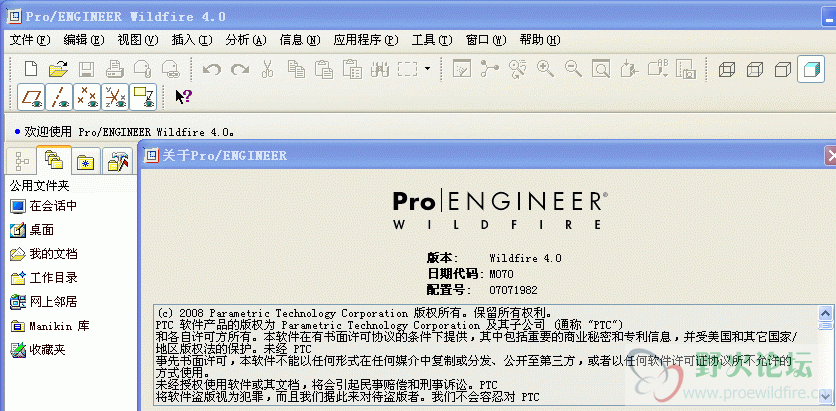
Task: Click the Find binoculars icon
Action: coord(379,69)
